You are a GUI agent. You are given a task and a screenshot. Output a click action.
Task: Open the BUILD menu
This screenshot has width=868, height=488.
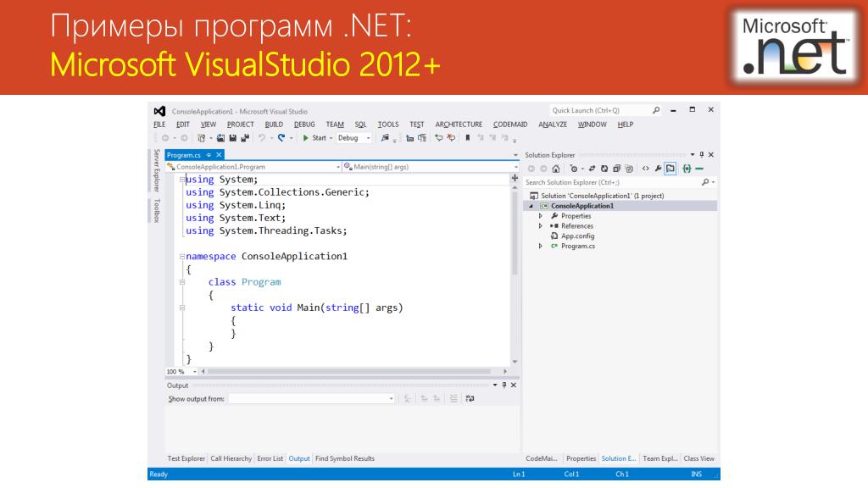(x=274, y=125)
